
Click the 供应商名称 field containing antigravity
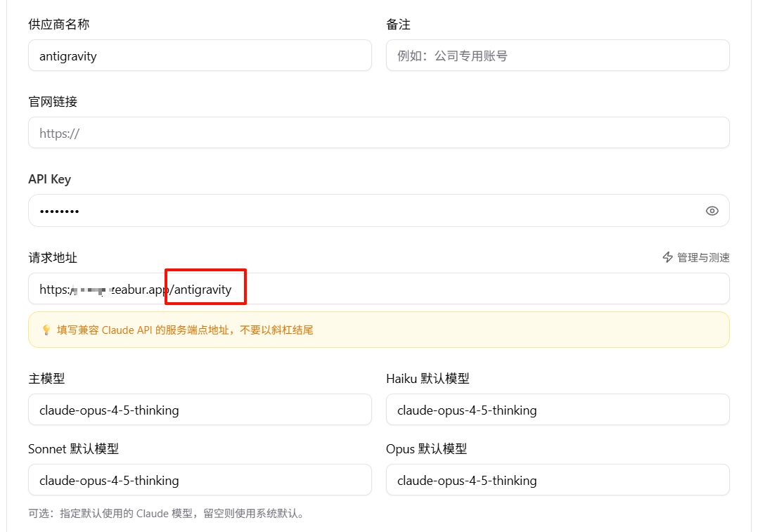(200, 56)
